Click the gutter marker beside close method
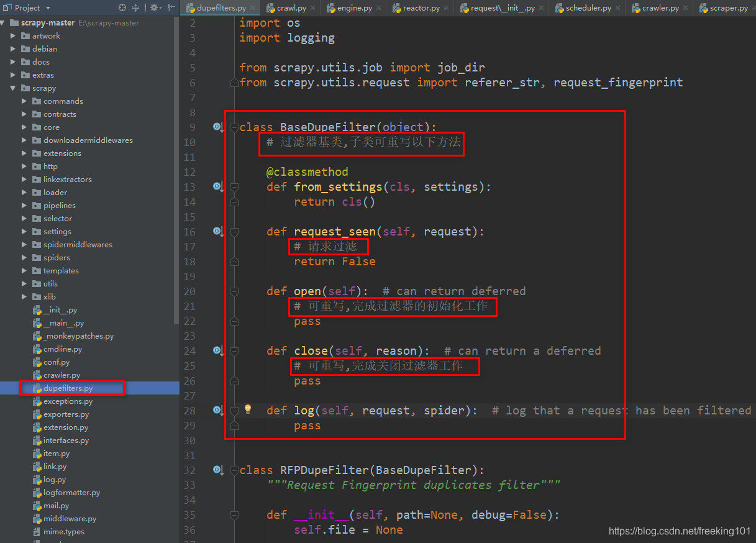Screen dimensions: 756x543 tap(217, 350)
